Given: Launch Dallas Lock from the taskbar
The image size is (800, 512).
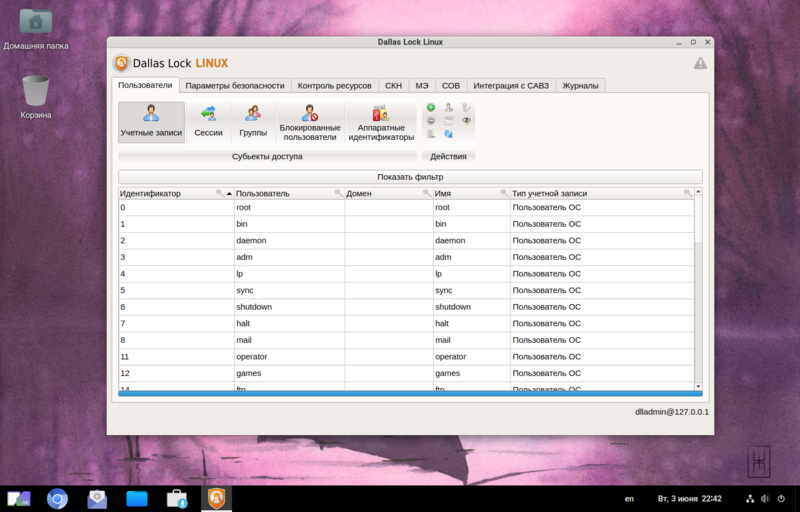Looking at the screenshot, I should [215, 498].
